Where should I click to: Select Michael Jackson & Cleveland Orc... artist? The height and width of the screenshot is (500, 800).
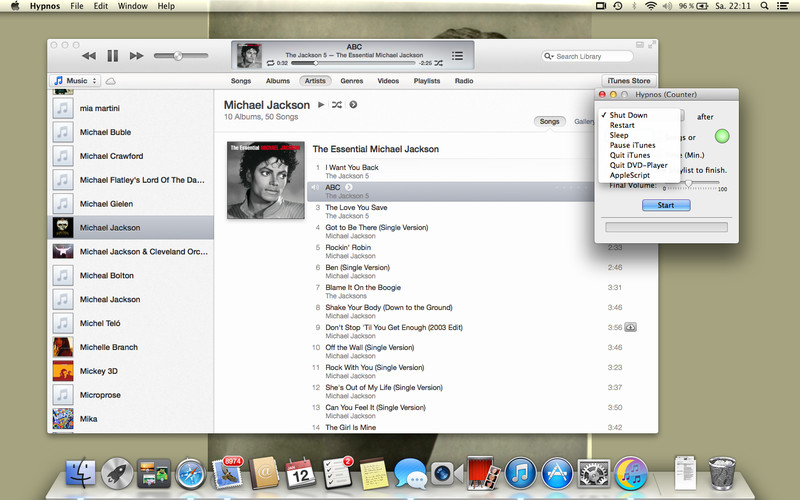point(131,252)
